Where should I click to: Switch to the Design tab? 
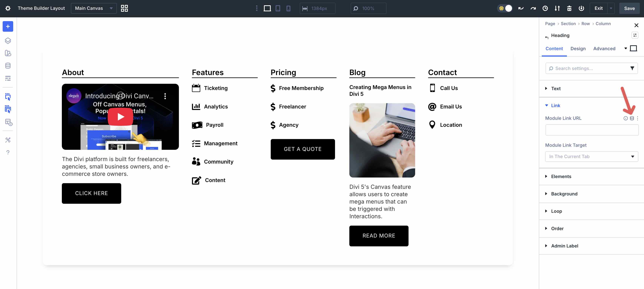[x=578, y=48]
